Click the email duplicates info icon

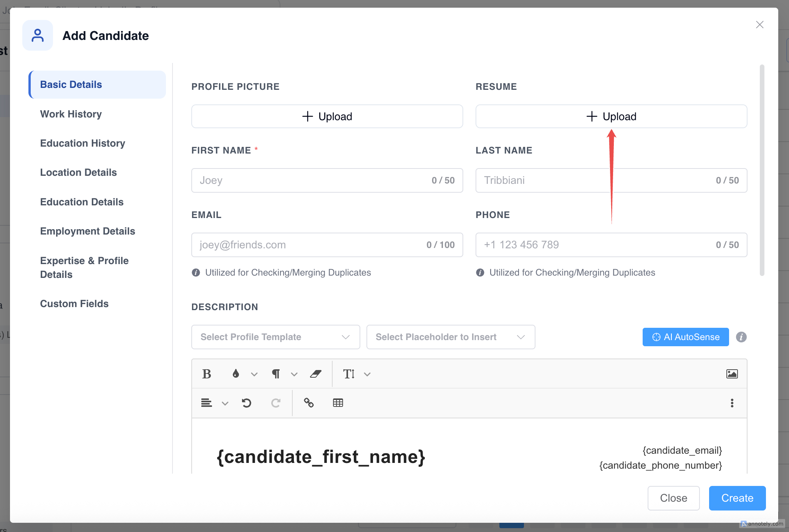(196, 273)
